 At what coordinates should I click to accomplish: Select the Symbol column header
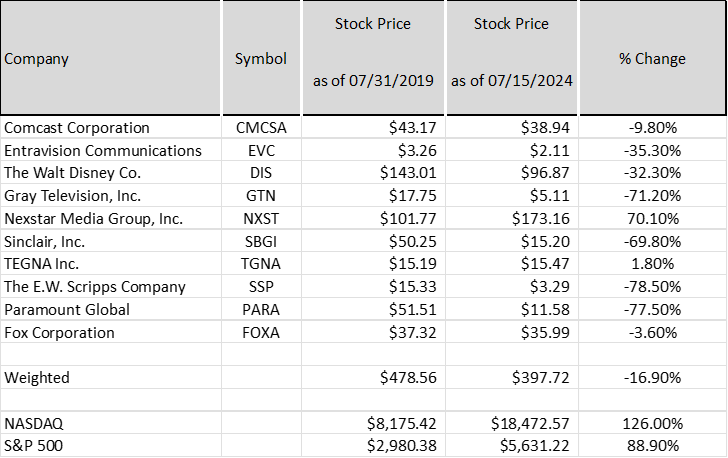tap(261, 58)
